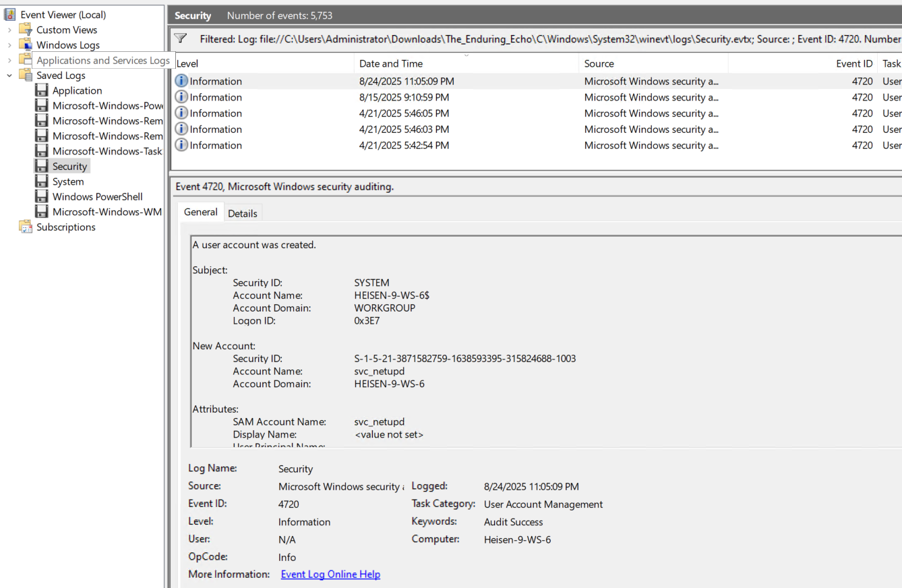
Task: Click info icon of 8/15/2025 event
Action: coord(181,97)
